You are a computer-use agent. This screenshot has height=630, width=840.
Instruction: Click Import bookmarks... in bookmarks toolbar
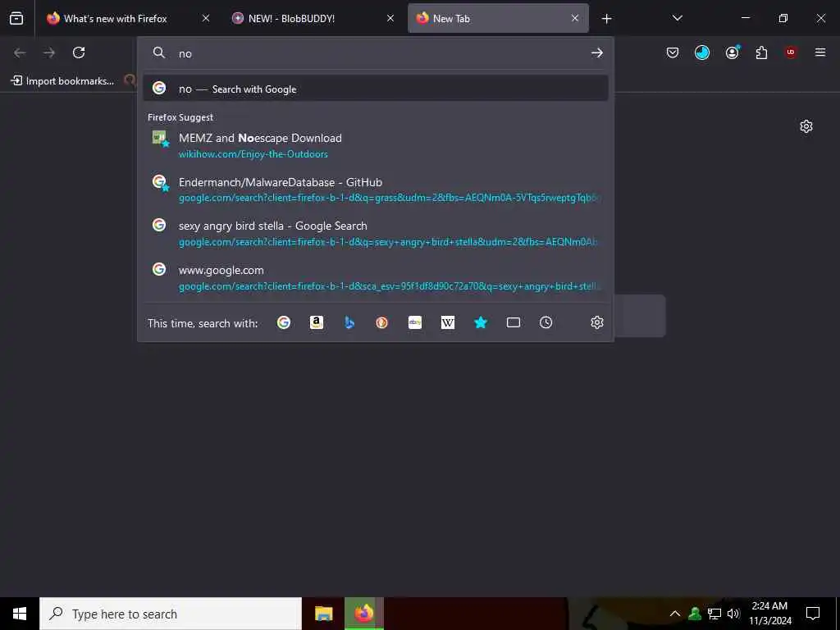62,81
